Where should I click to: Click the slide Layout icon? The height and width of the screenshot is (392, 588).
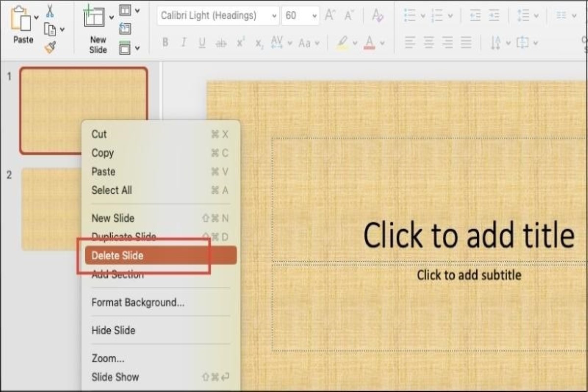click(125, 10)
